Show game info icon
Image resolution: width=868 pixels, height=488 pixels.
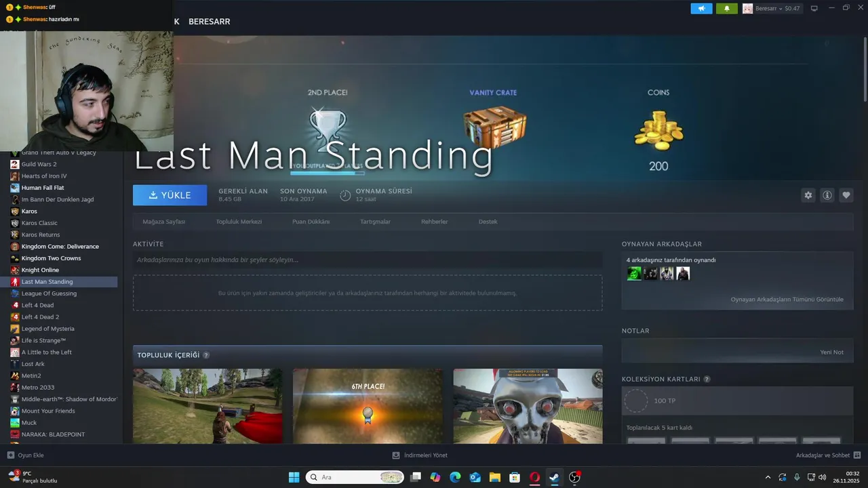click(x=827, y=195)
